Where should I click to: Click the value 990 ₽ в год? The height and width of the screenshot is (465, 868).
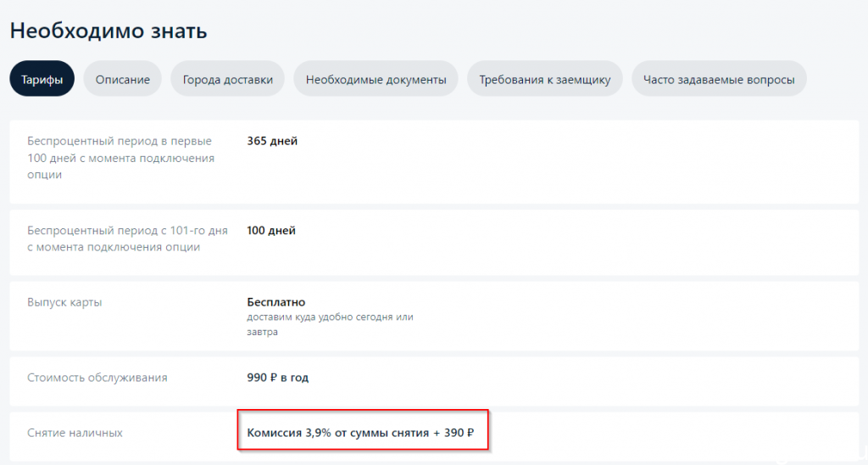click(278, 378)
